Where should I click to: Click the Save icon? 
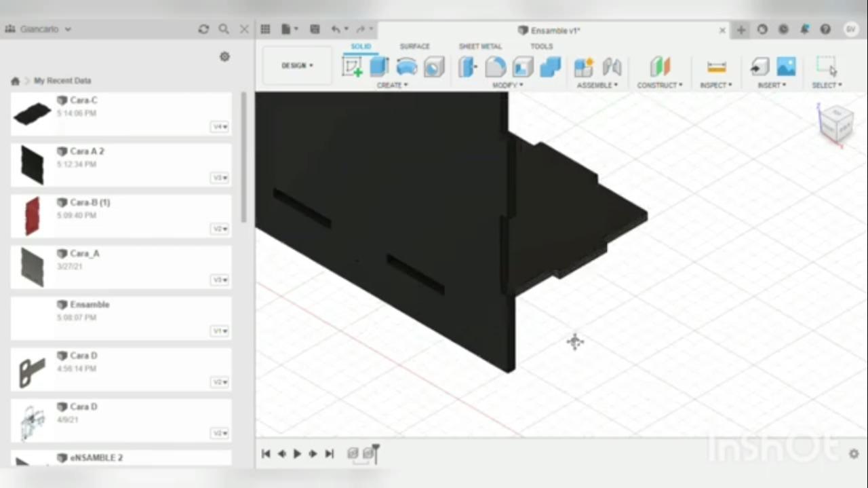315,29
